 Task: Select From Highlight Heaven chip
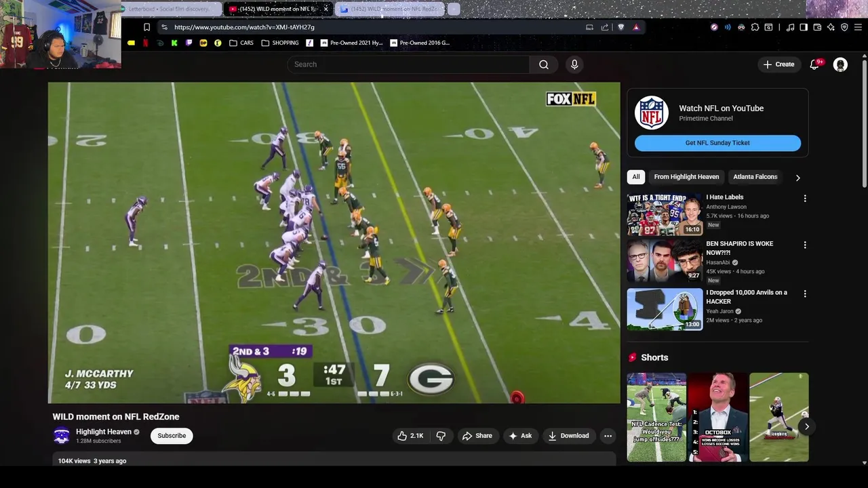pyautogui.click(x=686, y=177)
